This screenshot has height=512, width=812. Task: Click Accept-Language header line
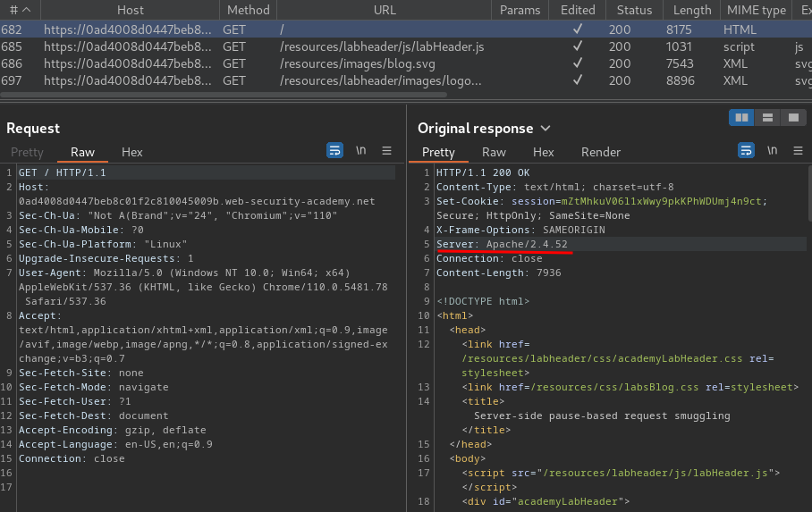coord(115,444)
